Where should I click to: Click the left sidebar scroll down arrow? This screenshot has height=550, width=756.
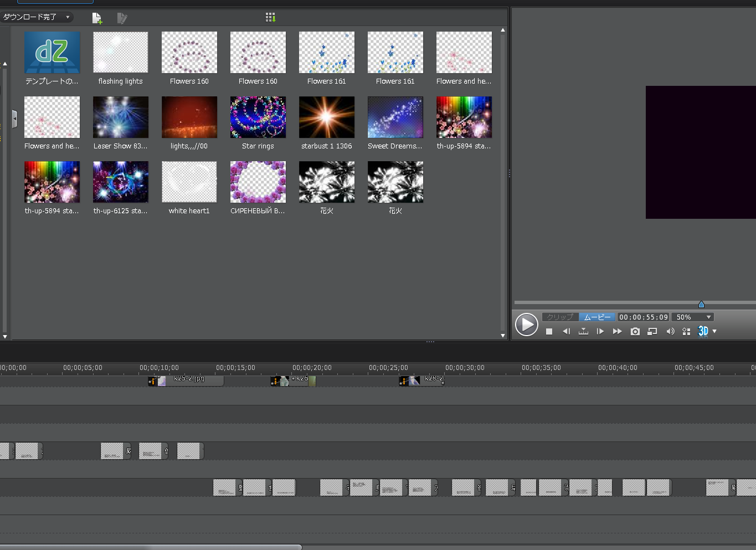pos(5,336)
